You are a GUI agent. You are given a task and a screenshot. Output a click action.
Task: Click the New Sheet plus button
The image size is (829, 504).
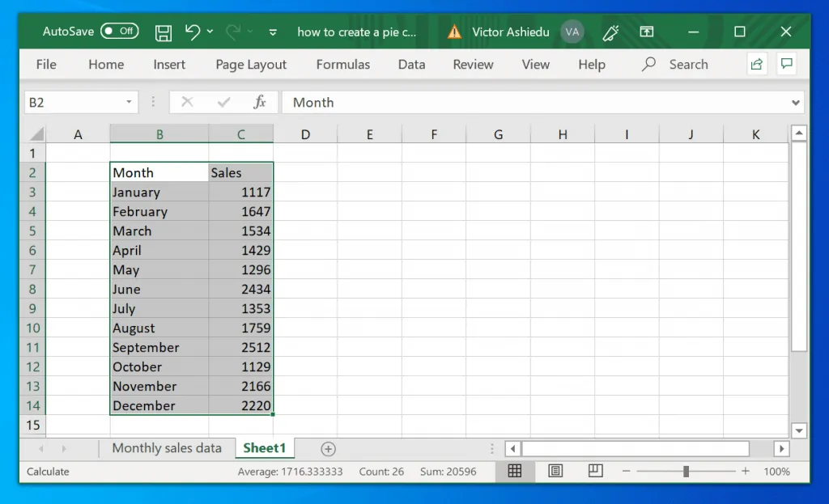coord(328,447)
